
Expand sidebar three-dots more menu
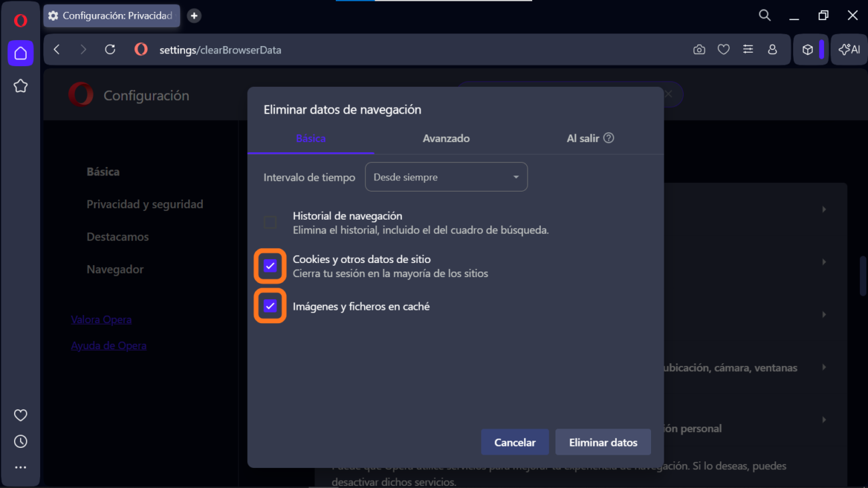[21, 468]
